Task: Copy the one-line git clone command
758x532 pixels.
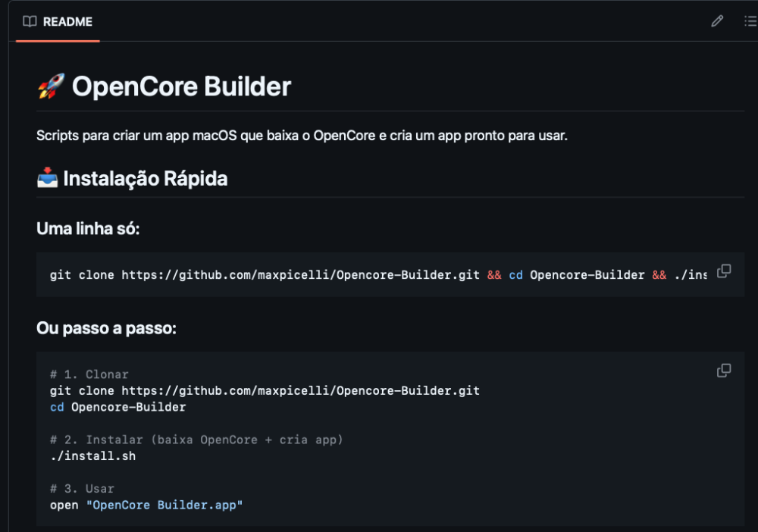Action: point(724,271)
